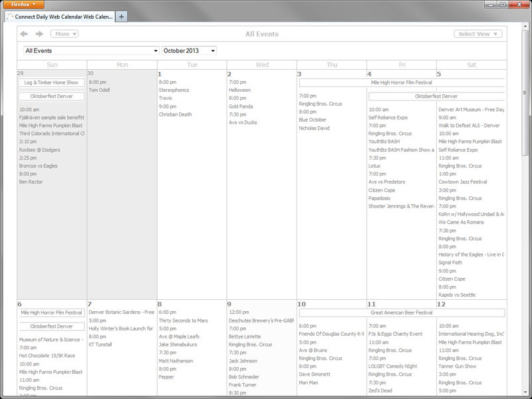Open the Avs vs Predators event

pyautogui.click(x=387, y=182)
